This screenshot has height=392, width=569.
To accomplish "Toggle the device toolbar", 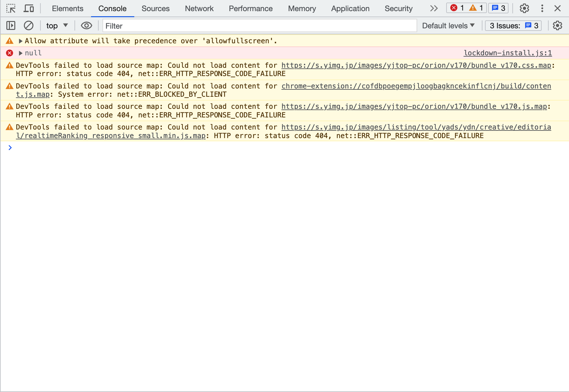I will [x=29, y=9].
